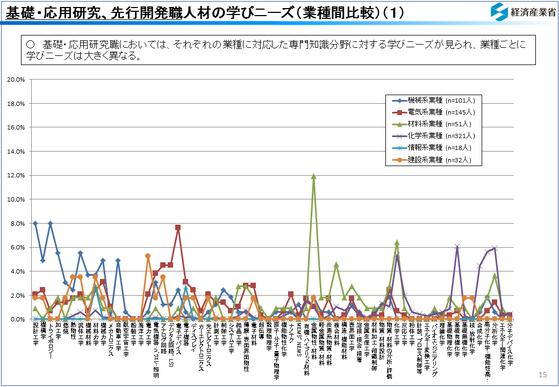Click the 4.0% y-axis label
Screen dimensions: 559x387
[17, 272]
